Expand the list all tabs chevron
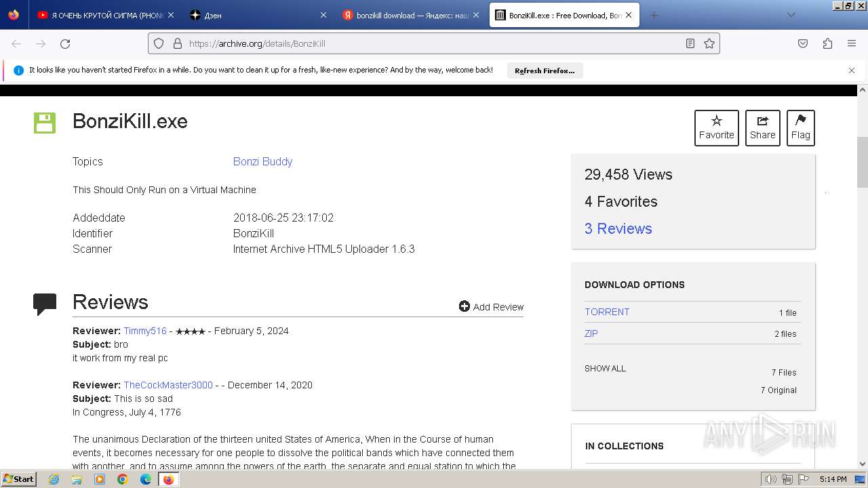Image resolution: width=868 pixels, height=488 pixels. coord(791,15)
